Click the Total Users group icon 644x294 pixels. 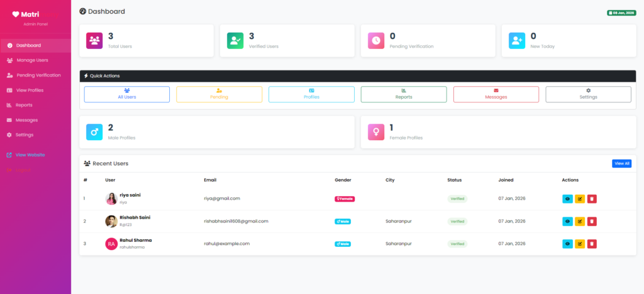94,41
